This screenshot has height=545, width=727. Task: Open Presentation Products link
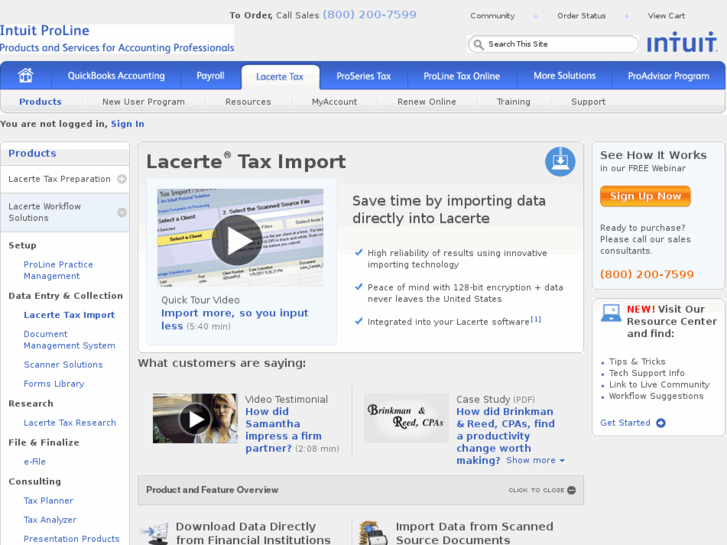pyautogui.click(x=71, y=539)
